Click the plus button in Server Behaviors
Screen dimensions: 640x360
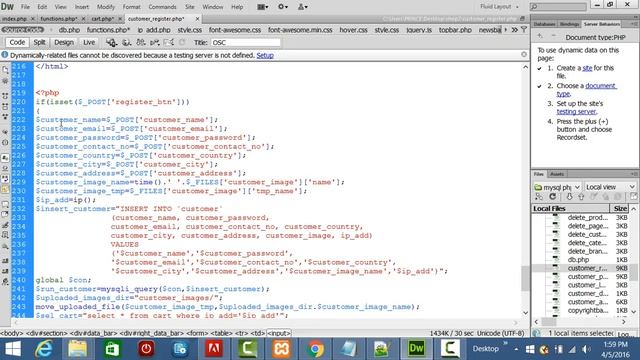coord(540,36)
